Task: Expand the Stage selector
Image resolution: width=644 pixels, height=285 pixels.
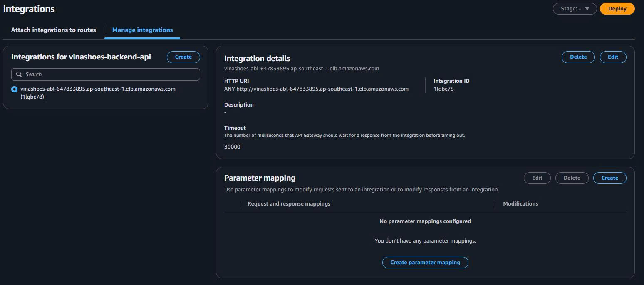Action: tap(575, 8)
